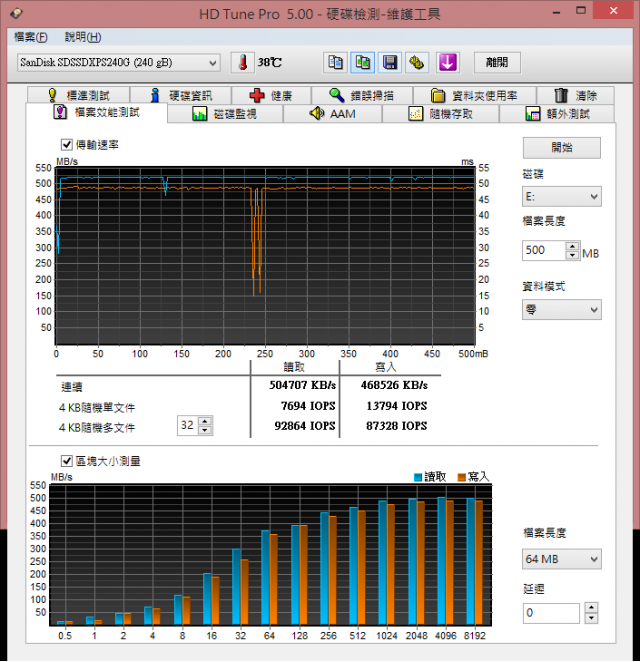The height and width of the screenshot is (662, 640).
Task: Click the AAM speaker icon
Action: click(x=317, y=113)
